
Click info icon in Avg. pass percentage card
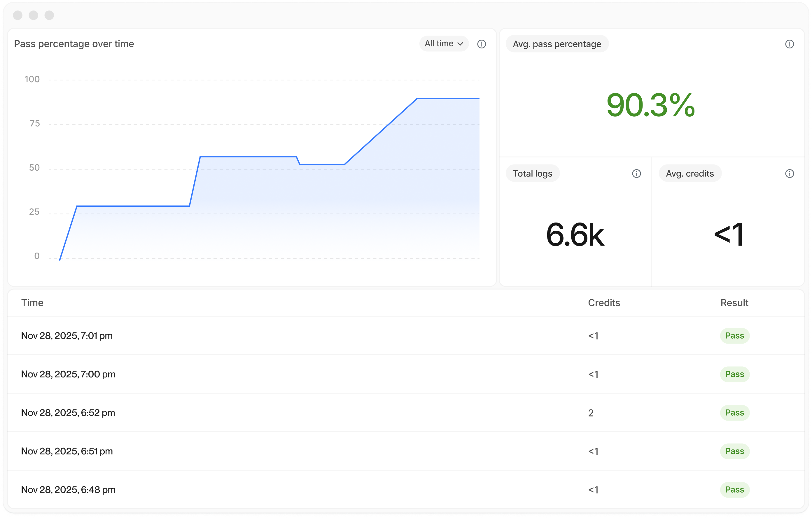[x=790, y=44]
